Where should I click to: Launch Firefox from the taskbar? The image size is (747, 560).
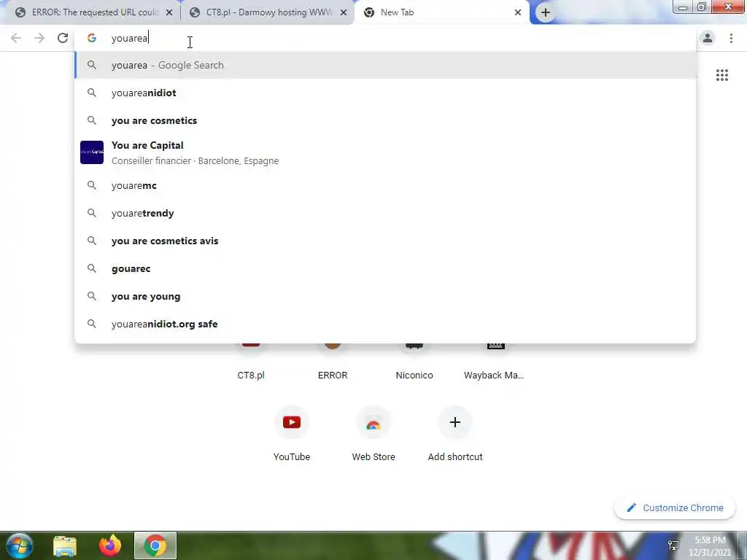[x=110, y=545]
